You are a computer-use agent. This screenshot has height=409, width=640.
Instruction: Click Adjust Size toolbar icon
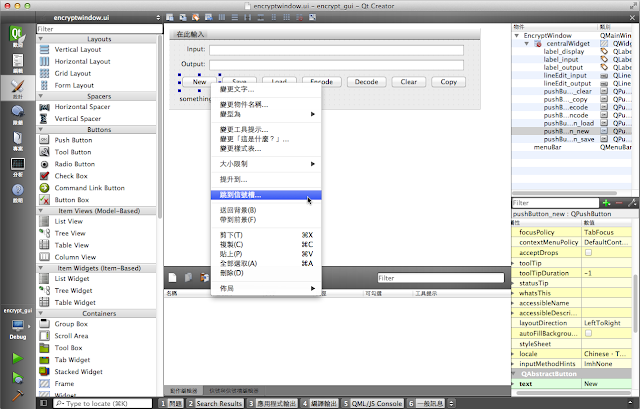pos(313,17)
